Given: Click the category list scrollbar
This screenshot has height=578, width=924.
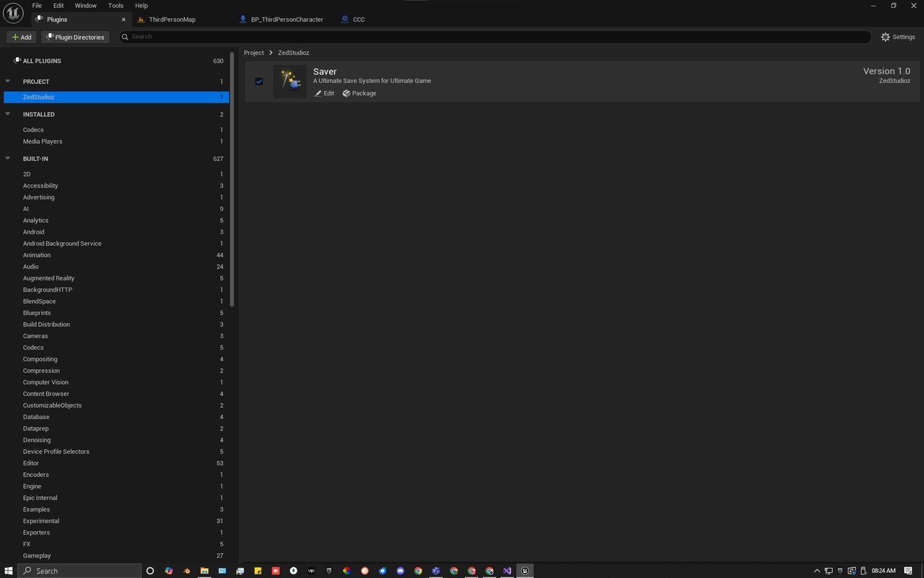Looking at the screenshot, I should coord(232,179).
